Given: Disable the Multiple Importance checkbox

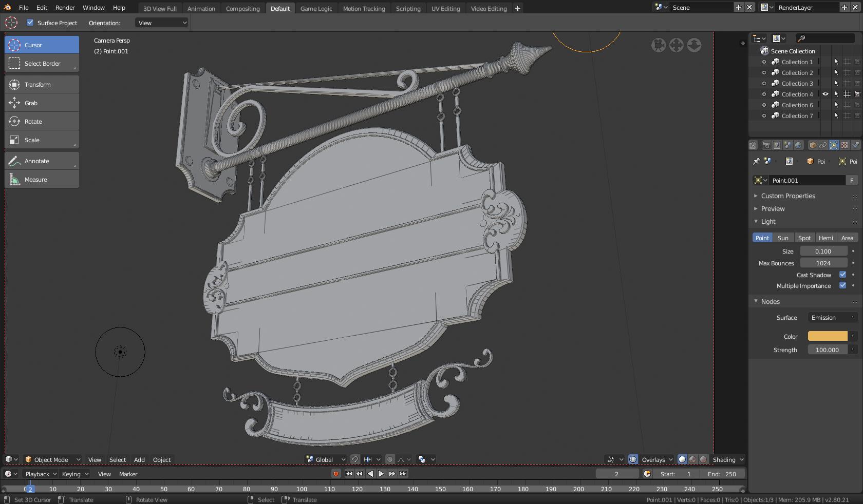Looking at the screenshot, I should tap(842, 285).
